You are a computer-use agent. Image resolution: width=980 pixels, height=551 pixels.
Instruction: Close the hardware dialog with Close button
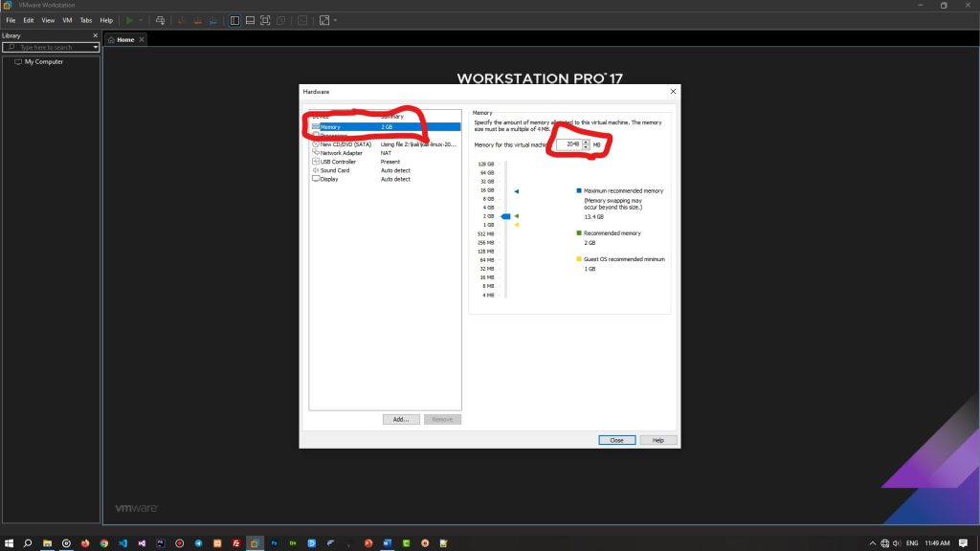(616, 440)
